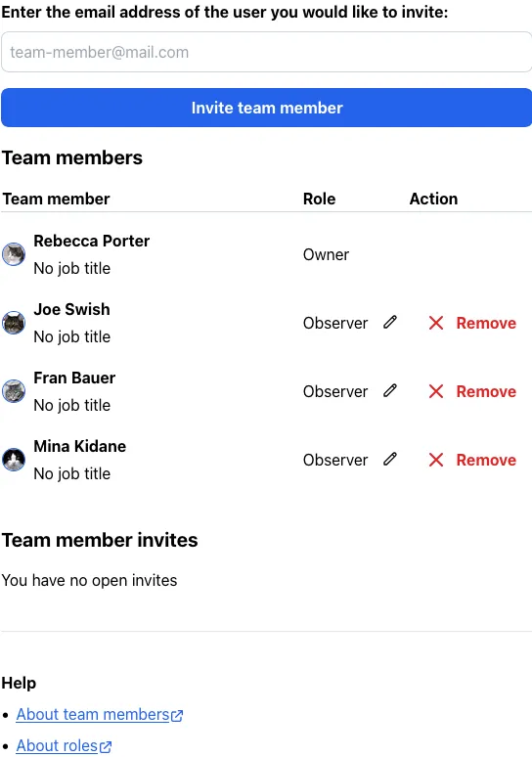Click the Owner role of Rebecca Porter
Screen dimensions: 532x757
(326, 254)
